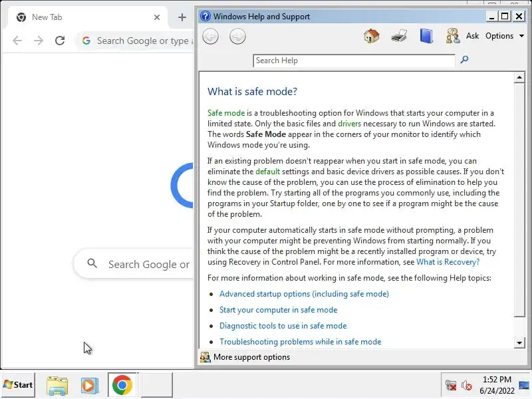Image resolution: width=532 pixels, height=399 pixels.
Task: Click the Ask label in Help toolbar
Action: point(472,36)
